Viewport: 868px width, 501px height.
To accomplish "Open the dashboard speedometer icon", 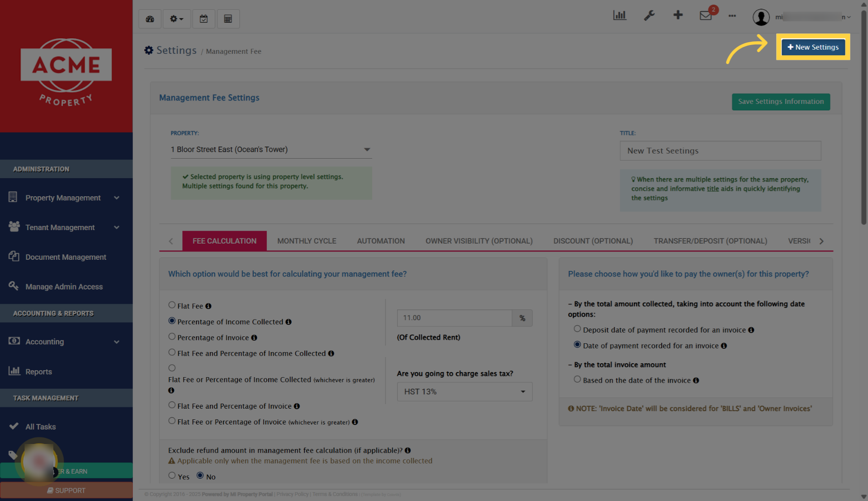I will (149, 19).
